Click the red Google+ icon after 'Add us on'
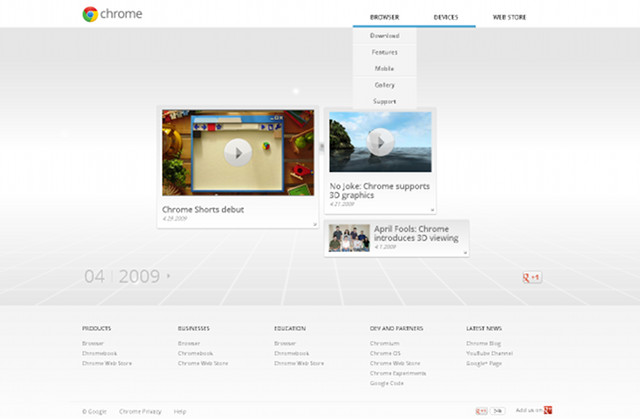Viewport: 640px width, 419px height. point(548,410)
